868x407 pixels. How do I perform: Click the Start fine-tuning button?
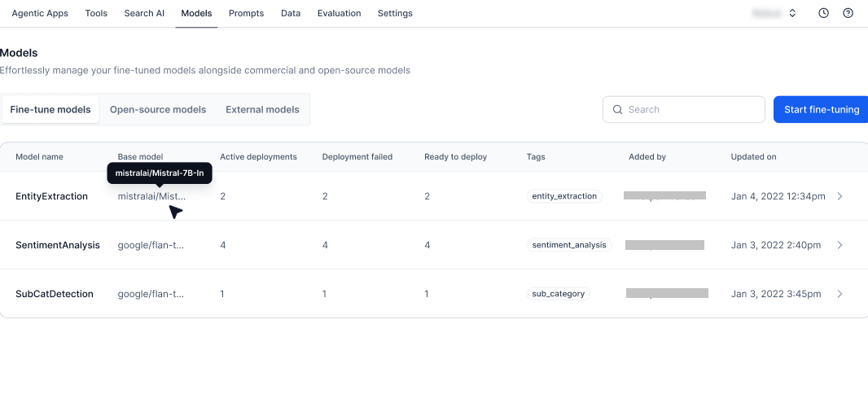click(x=821, y=110)
